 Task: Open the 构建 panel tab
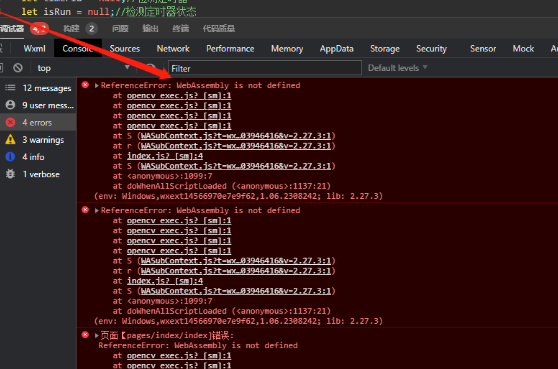pyautogui.click(x=71, y=28)
